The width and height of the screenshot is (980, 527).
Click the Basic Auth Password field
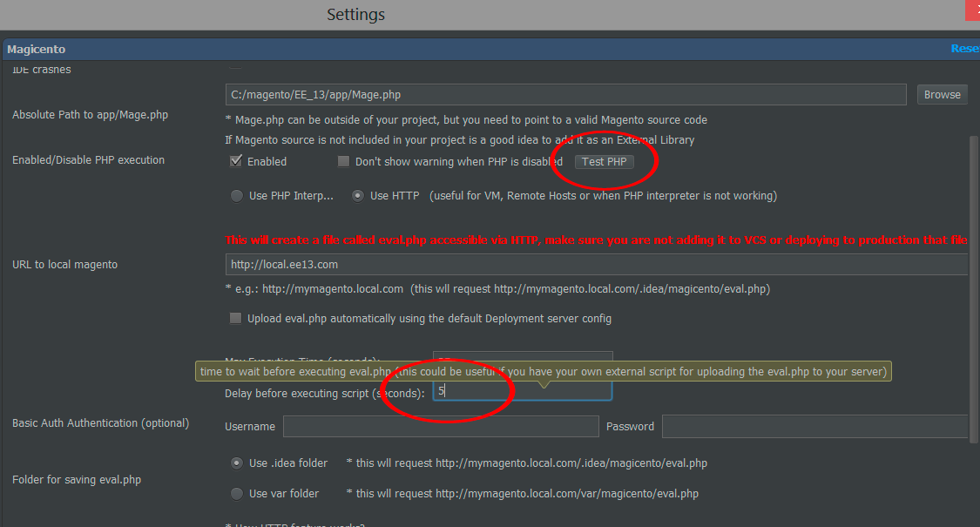pos(815,426)
